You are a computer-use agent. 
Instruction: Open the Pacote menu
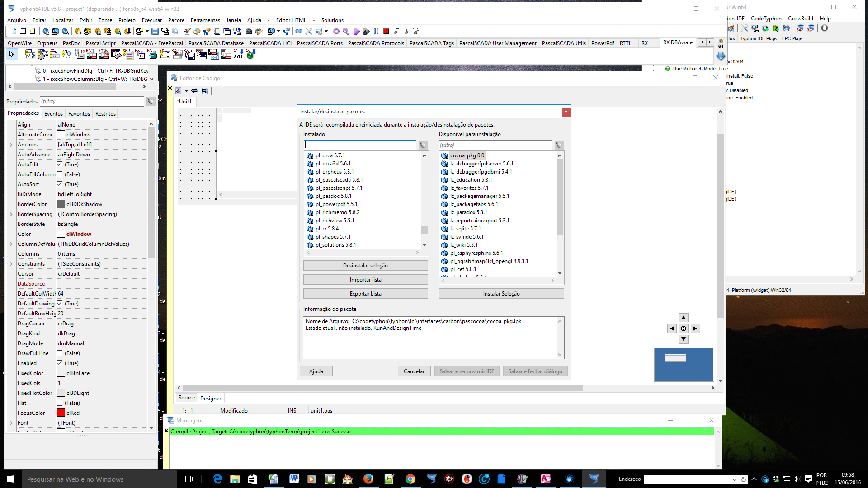(x=176, y=20)
